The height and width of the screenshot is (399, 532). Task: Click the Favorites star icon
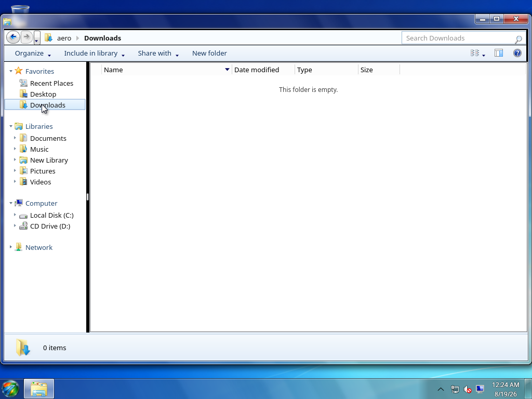tap(19, 71)
